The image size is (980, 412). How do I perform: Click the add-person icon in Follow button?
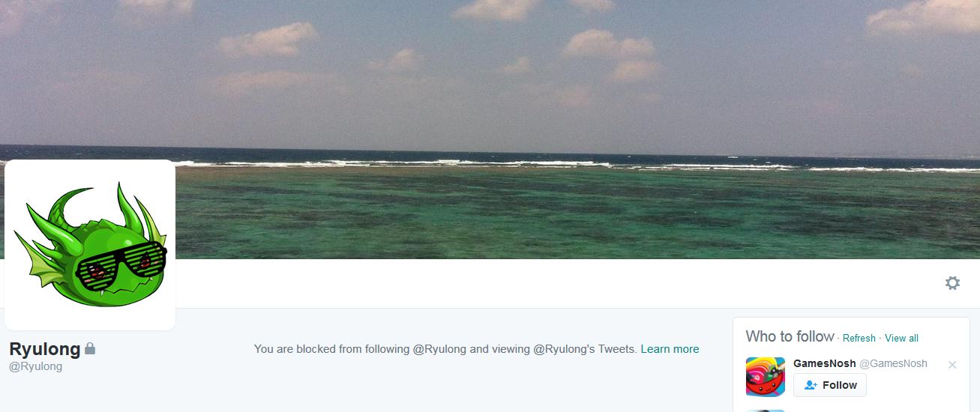[x=811, y=385]
